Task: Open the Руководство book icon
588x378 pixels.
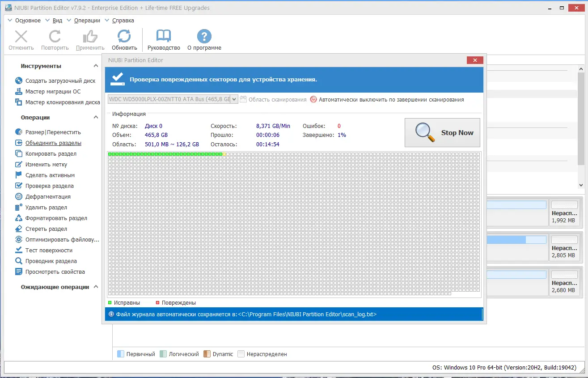Action: coord(164,37)
